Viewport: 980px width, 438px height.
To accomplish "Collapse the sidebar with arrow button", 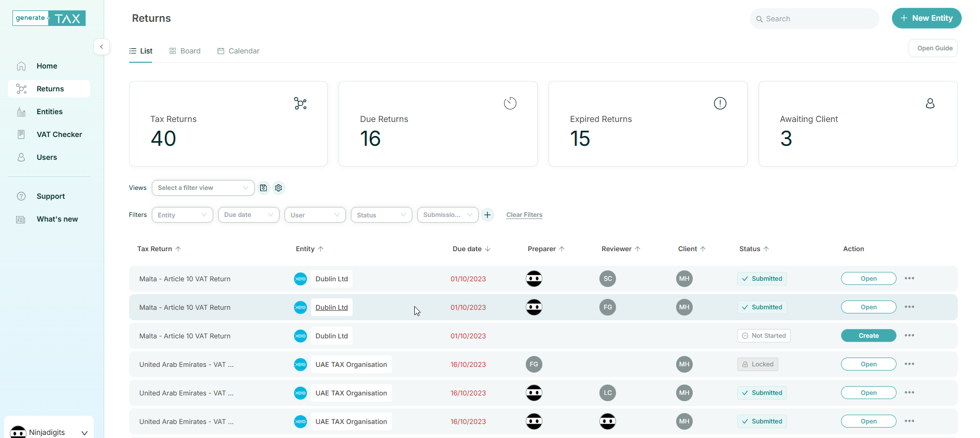I will point(102,47).
